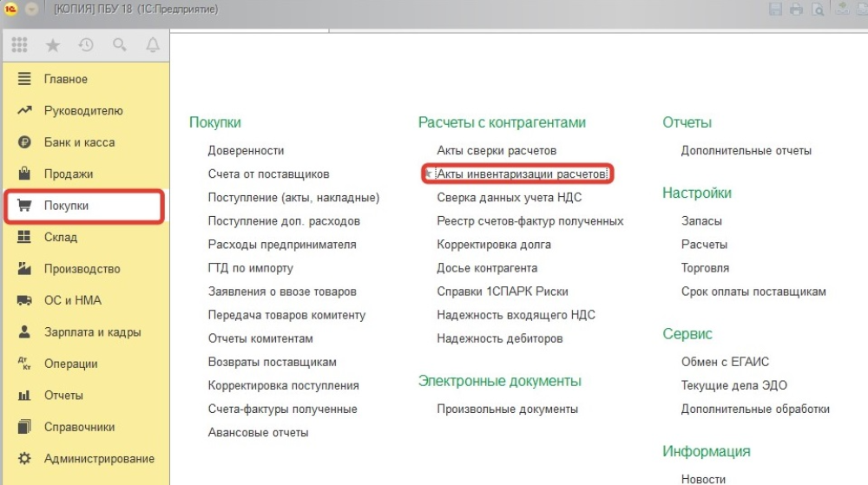868x485 pixels.
Task: Click the Производство factory icon
Action: coord(24,269)
